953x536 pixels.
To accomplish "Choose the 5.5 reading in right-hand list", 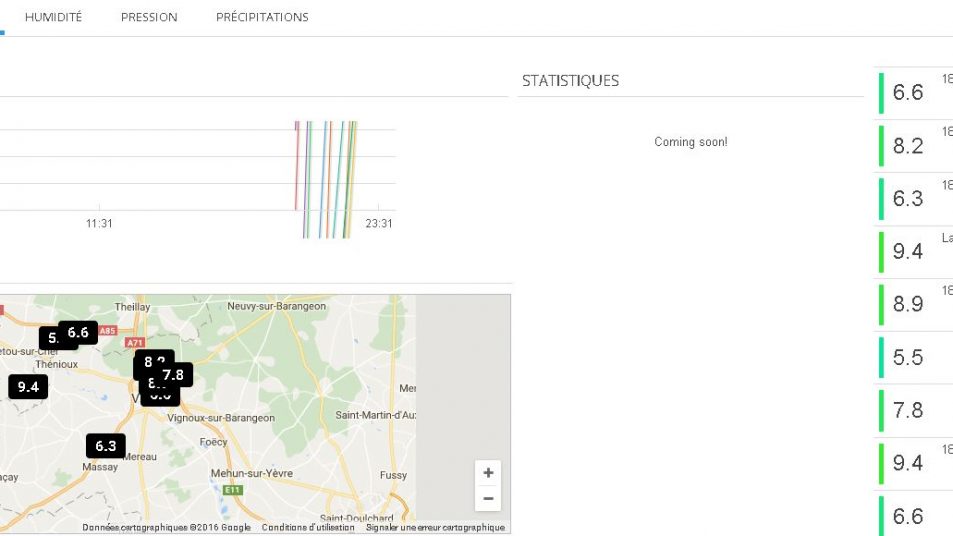I will tap(908, 358).
